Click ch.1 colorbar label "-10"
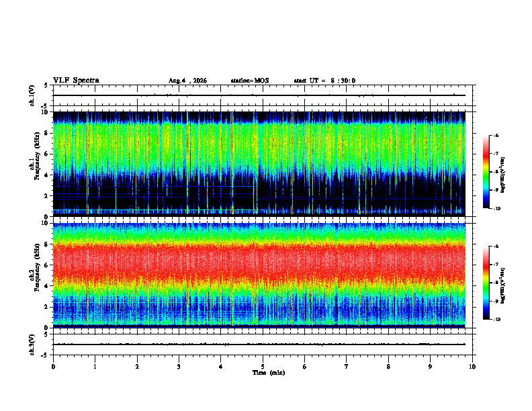532x411 pixels. point(497,209)
